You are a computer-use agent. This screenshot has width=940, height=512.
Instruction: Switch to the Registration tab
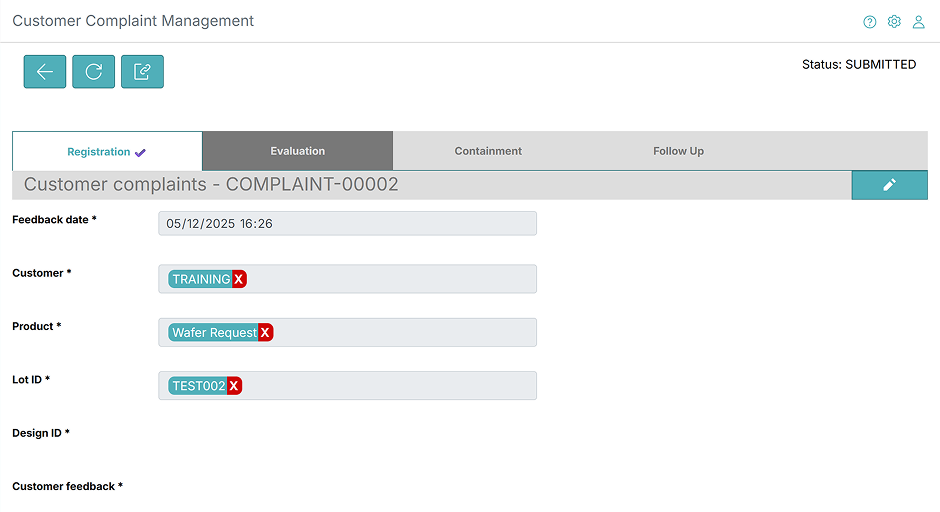click(107, 152)
